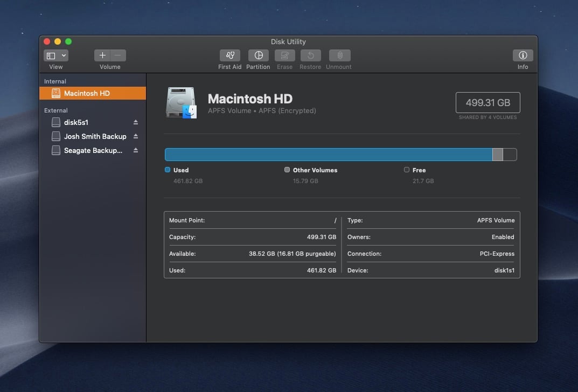This screenshot has width=578, height=392.
Task: Click the 499.31 GB capacity box
Action: coord(488,102)
